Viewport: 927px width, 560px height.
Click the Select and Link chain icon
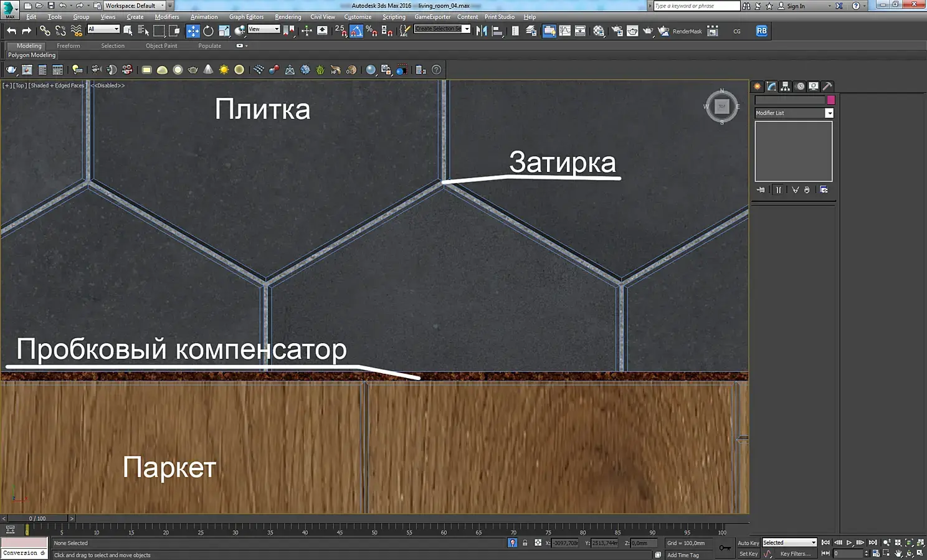click(45, 31)
